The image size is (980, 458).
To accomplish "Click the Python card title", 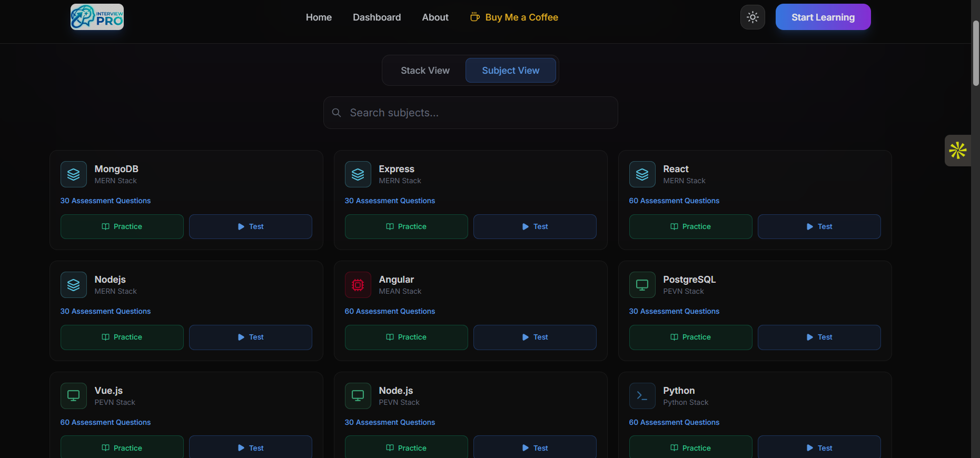I will [x=679, y=391].
